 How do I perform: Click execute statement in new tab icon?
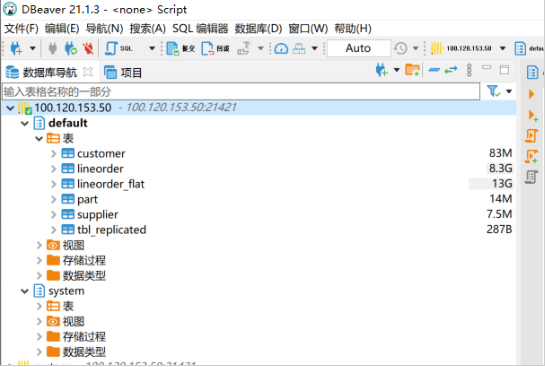[532, 115]
